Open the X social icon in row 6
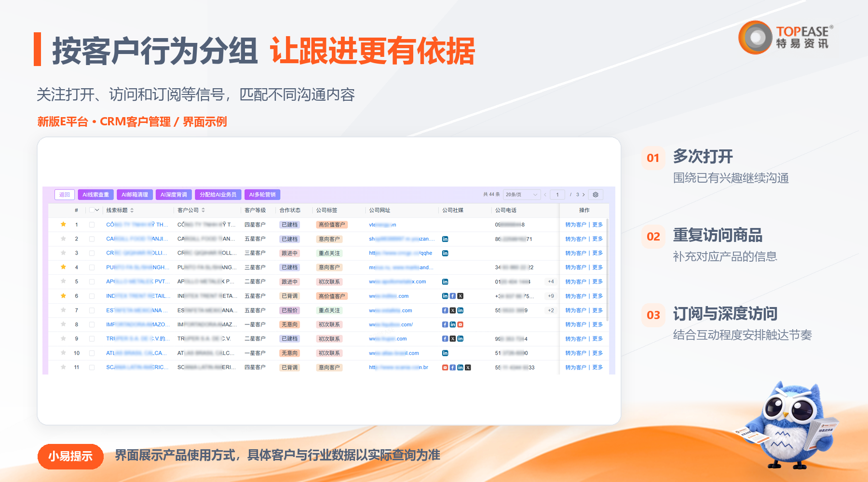 [x=461, y=296]
